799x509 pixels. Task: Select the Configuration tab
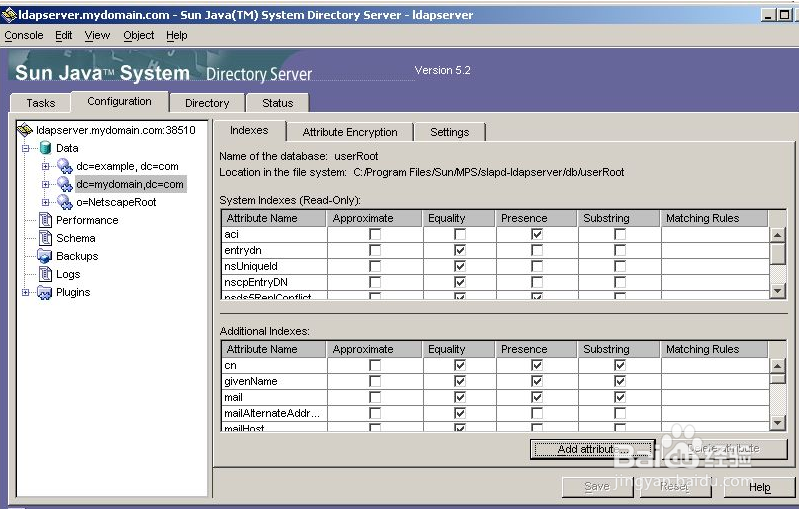pyautogui.click(x=119, y=101)
